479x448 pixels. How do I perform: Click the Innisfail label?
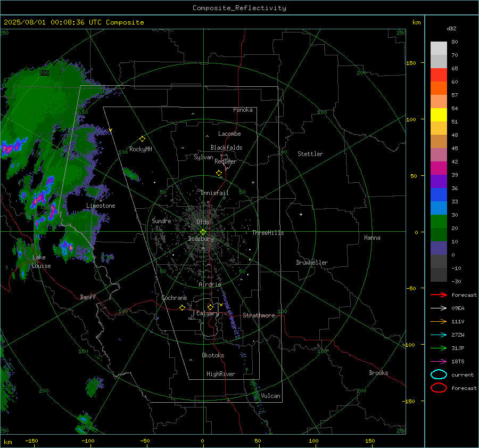click(215, 193)
